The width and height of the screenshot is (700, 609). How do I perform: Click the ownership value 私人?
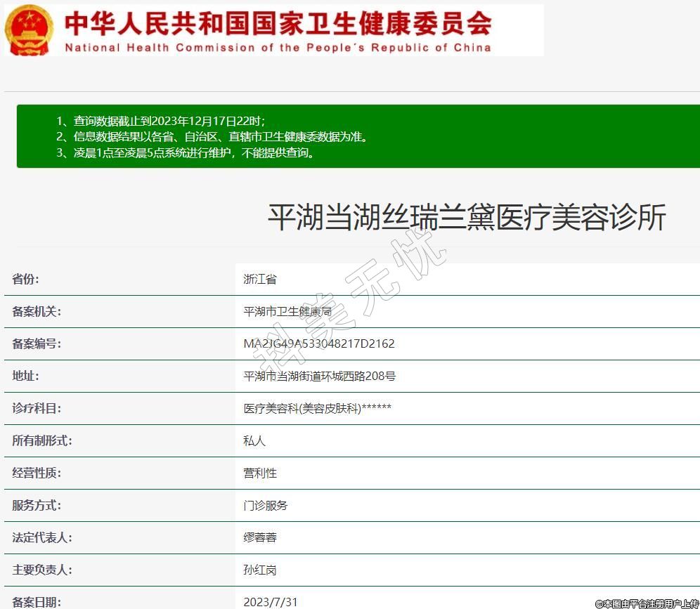click(x=254, y=440)
